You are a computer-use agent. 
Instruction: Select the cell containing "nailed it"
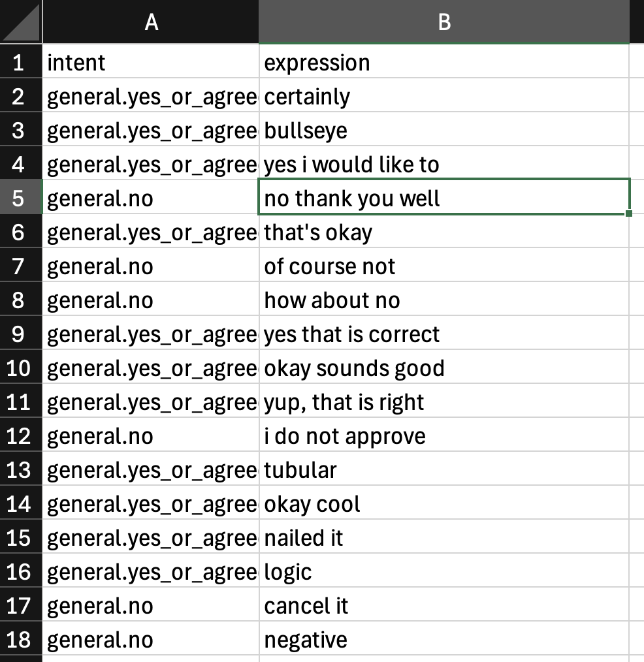point(443,538)
